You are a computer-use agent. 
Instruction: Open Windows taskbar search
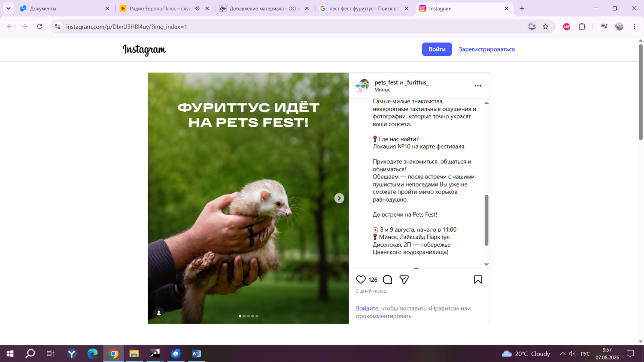click(30, 353)
